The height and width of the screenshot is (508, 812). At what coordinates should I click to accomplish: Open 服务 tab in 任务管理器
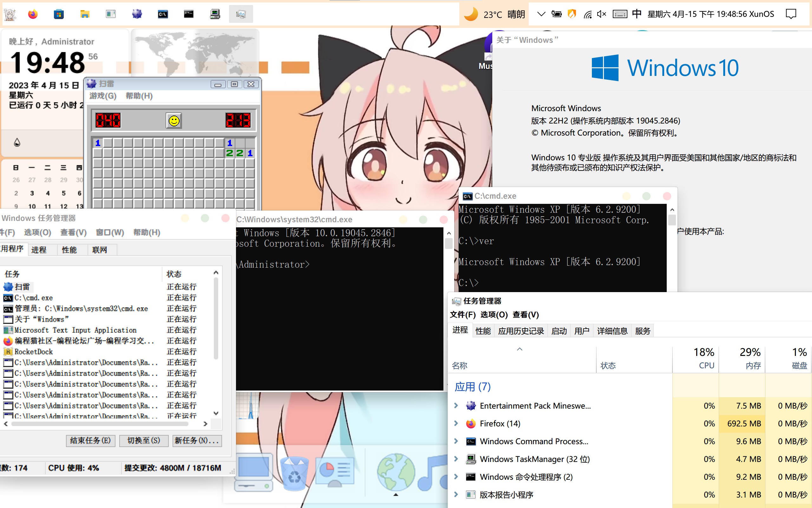(x=643, y=331)
